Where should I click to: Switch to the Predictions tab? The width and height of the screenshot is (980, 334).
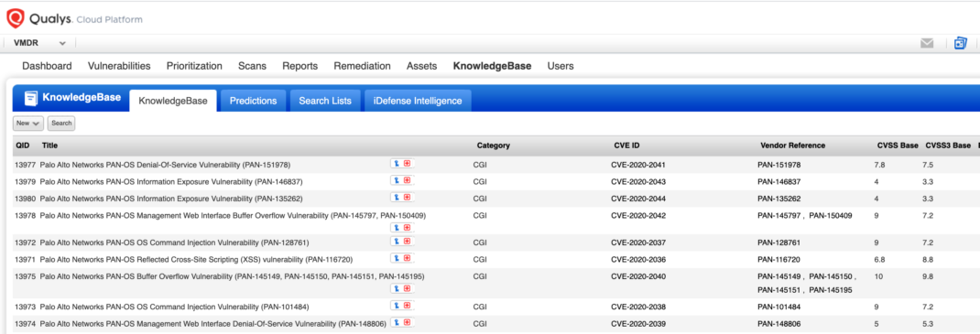click(x=253, y=101)
